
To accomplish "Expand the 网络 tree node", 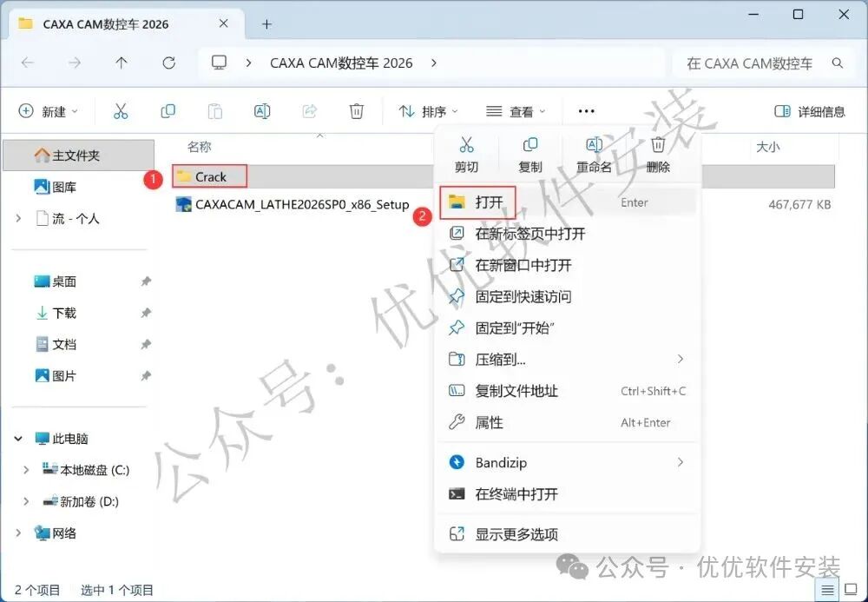I will (18, 533).
